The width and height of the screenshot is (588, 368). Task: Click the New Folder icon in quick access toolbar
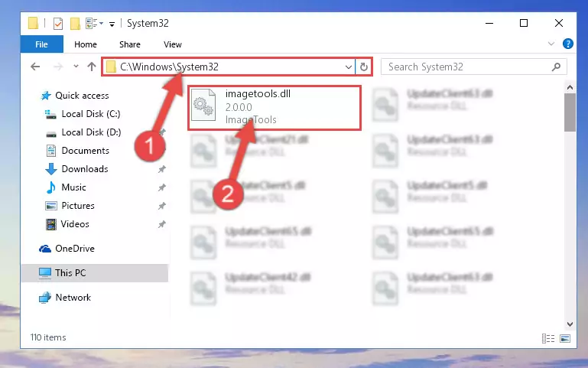[x=75, y=24]
